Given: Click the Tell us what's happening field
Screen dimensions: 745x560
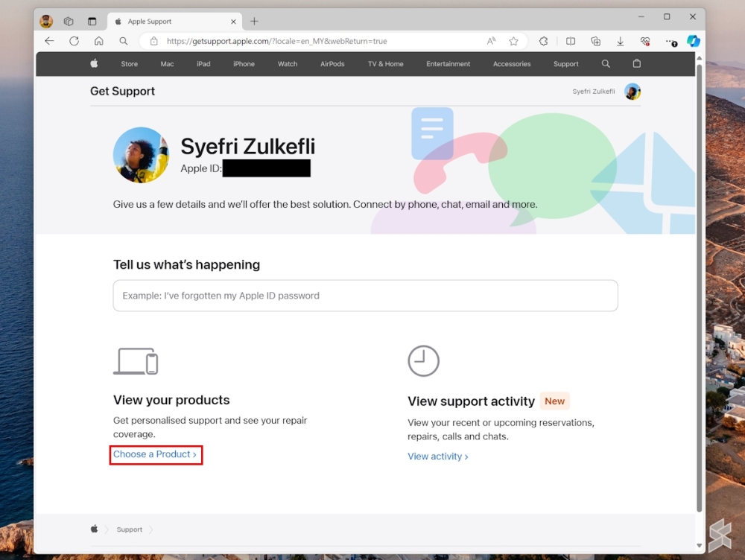Looking at the screenshot, I should click(365, 296).
